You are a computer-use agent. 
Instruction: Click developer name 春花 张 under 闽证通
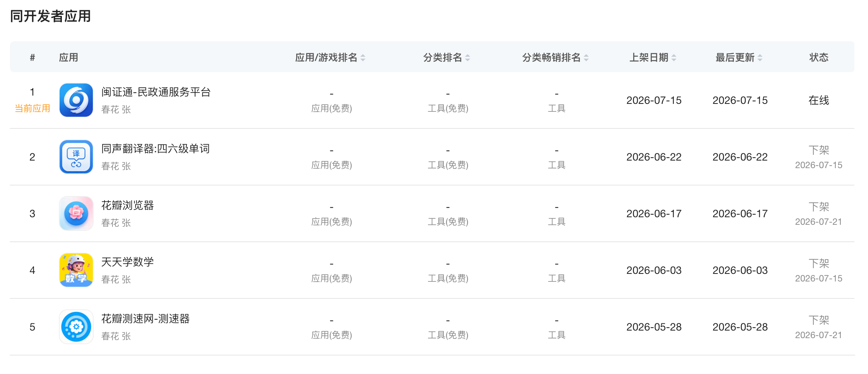[x=116, y=110]
